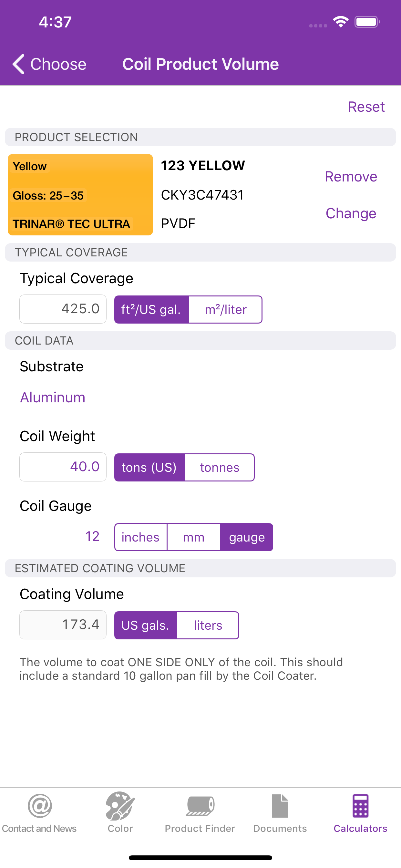Open the Documents page icon

click(x=280, y=805)
